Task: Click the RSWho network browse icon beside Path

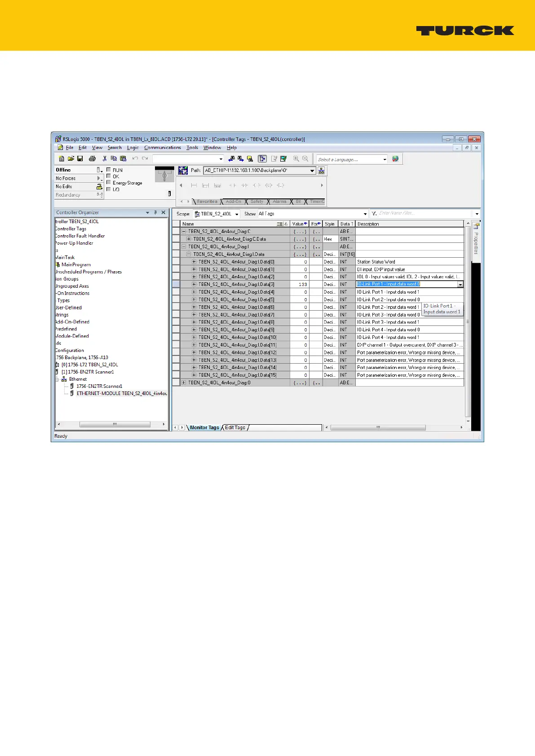Action: 321,171
